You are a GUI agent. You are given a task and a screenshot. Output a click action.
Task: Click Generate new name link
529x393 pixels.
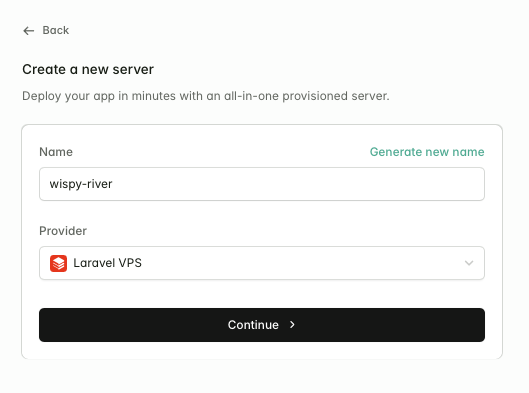(427, 152)
